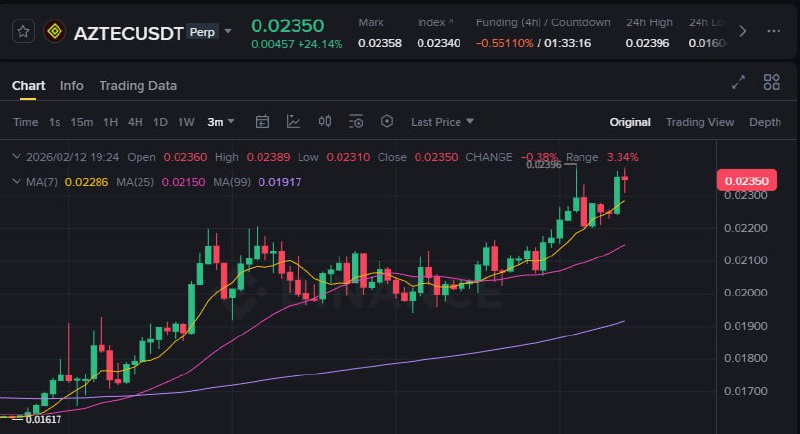Open the technical indicators line-chart icon

[293, 122]
